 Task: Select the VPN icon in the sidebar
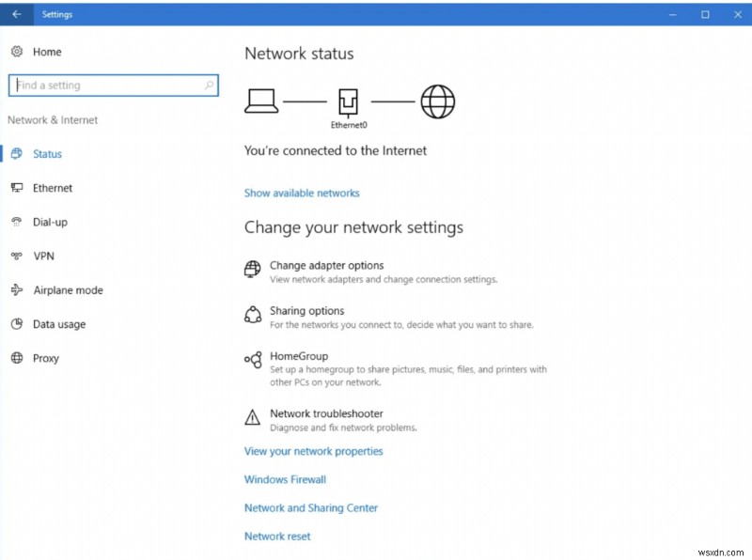point(19,256)
